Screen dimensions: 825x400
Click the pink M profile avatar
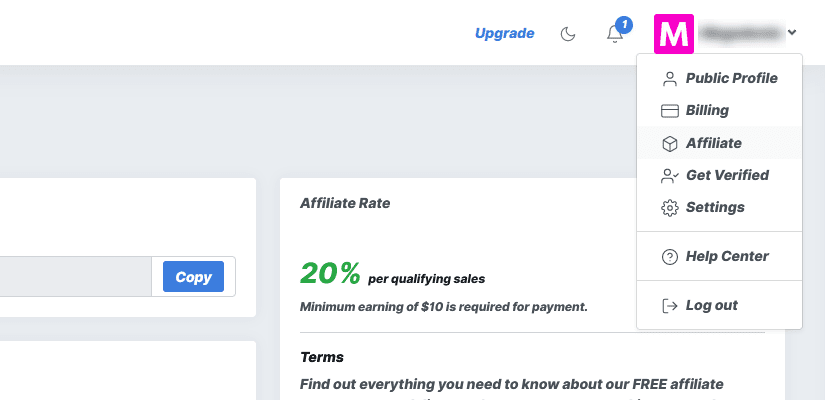coord(673,34)
